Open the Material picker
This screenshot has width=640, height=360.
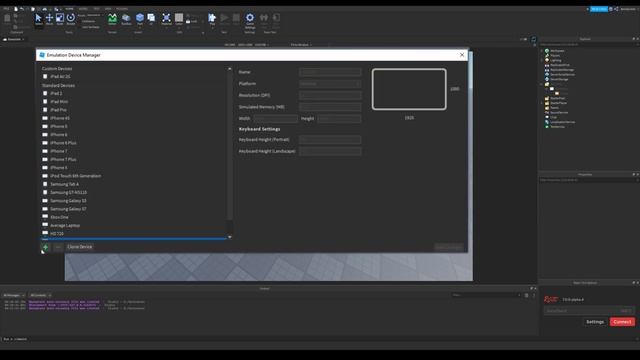166,19
